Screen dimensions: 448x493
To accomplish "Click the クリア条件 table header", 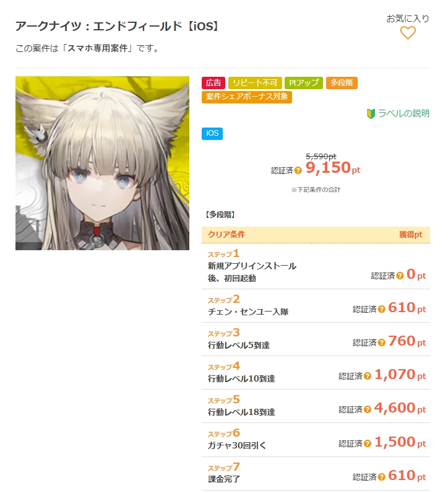I will click(316, 235).
